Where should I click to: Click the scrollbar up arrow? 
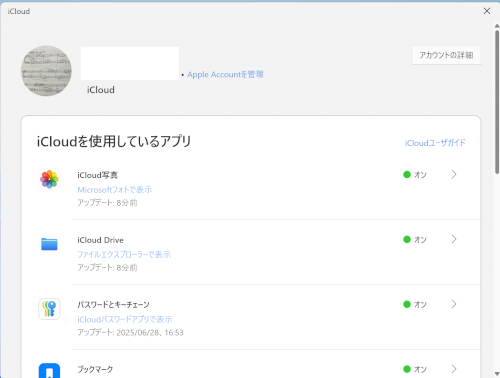coord(497,26)
